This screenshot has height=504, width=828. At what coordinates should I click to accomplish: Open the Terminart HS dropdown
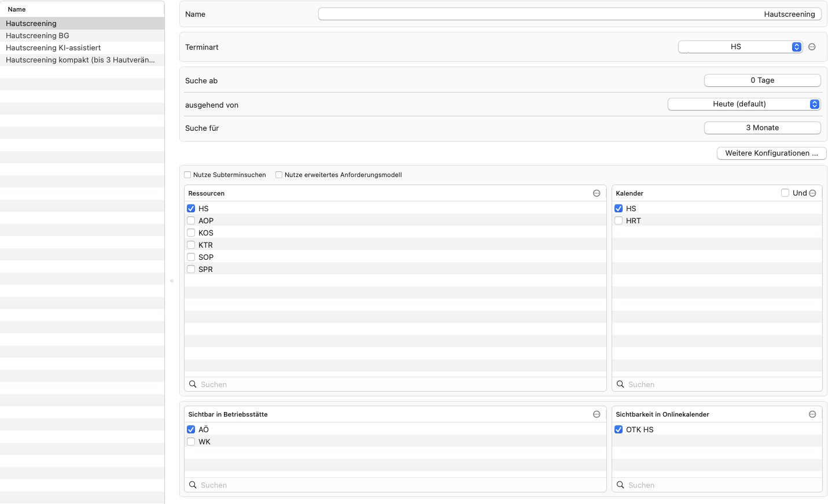(740, 47)
